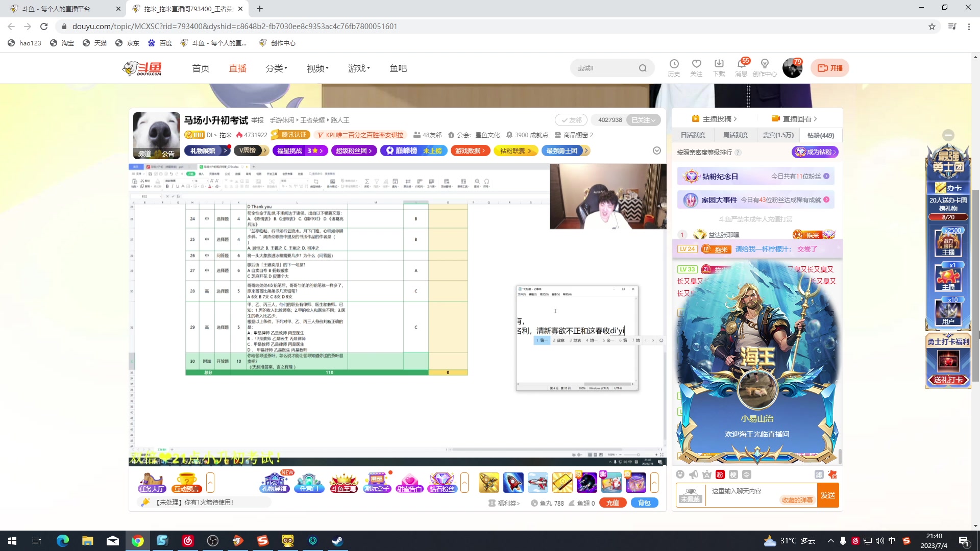Switch to 周活跃度 tab

click(x=735, y=135)
